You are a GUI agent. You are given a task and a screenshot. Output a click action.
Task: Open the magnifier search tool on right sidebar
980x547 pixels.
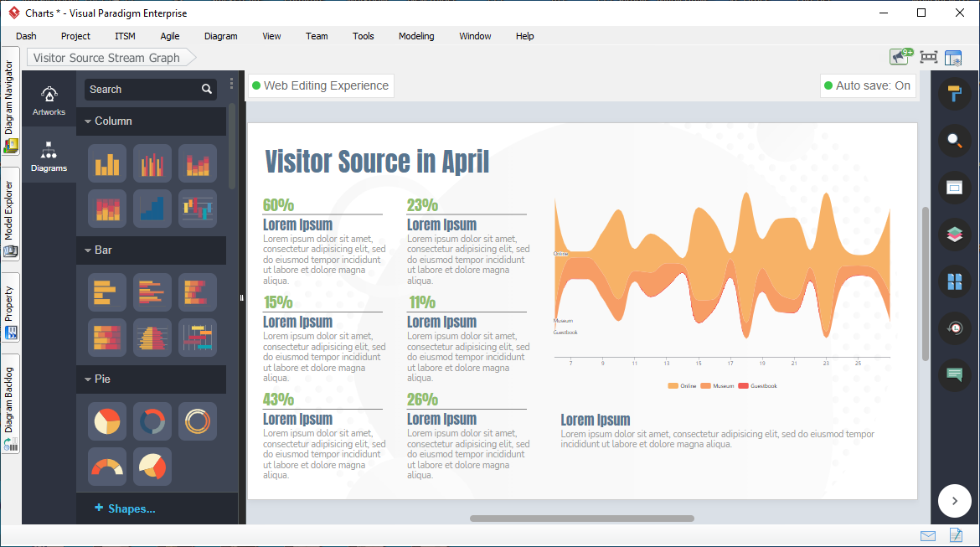tap(954, 141)
